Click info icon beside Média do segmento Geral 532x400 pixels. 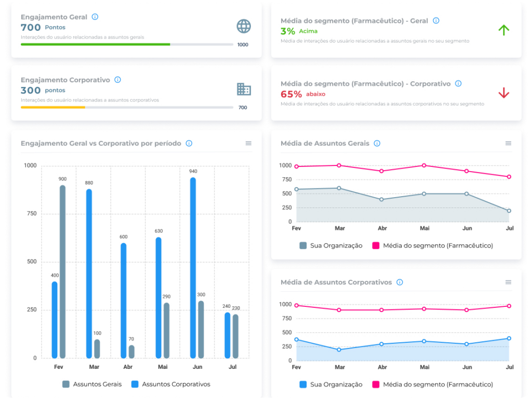(436, 21)
